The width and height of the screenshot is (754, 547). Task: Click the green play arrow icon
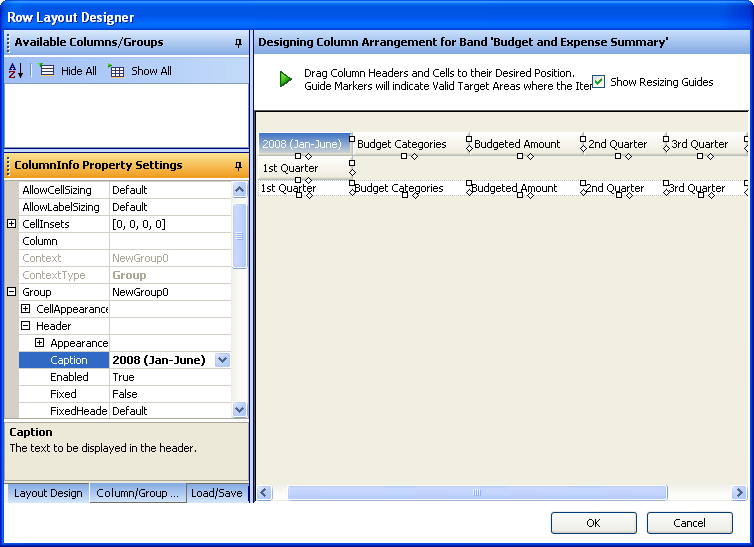[x=286, y=79]
